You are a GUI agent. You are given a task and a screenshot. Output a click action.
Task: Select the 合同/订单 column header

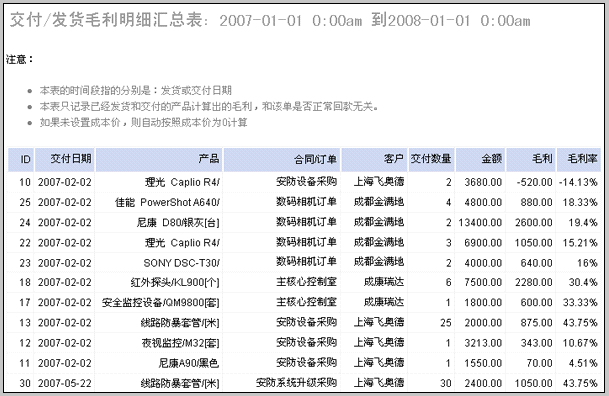315,159
